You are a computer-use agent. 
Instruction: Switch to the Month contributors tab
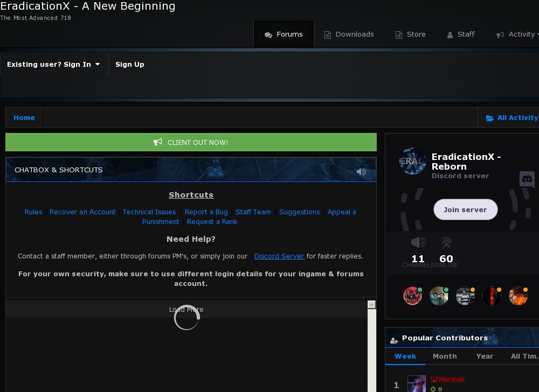pyautogui.click(x=445, y=356)
